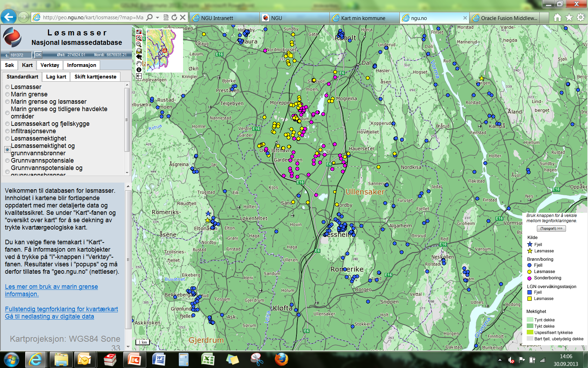Select the Marin grense radio option

coord(7,94)
